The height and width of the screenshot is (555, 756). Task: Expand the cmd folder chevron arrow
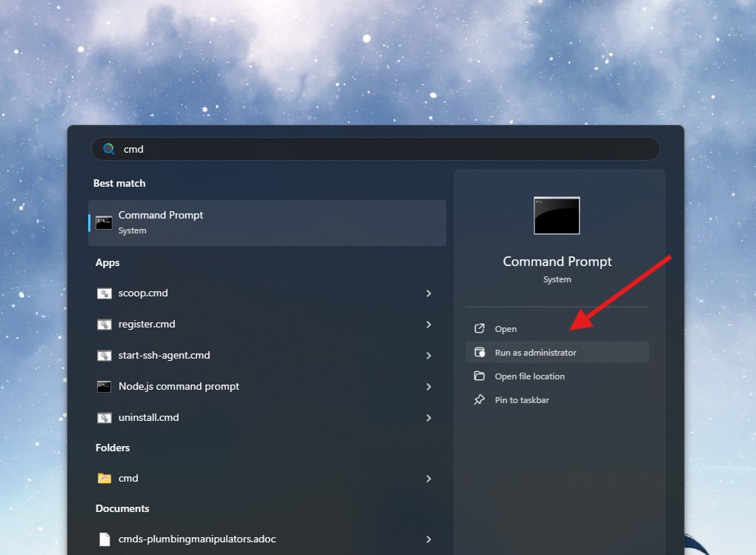click(x=428, y=479)
